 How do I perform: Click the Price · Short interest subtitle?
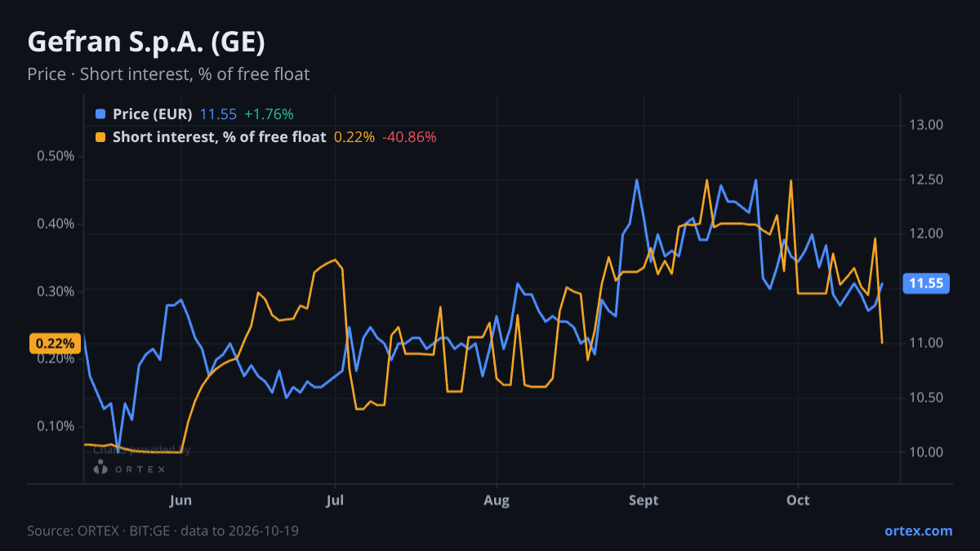pyautogui.click(x=168, y=74)
